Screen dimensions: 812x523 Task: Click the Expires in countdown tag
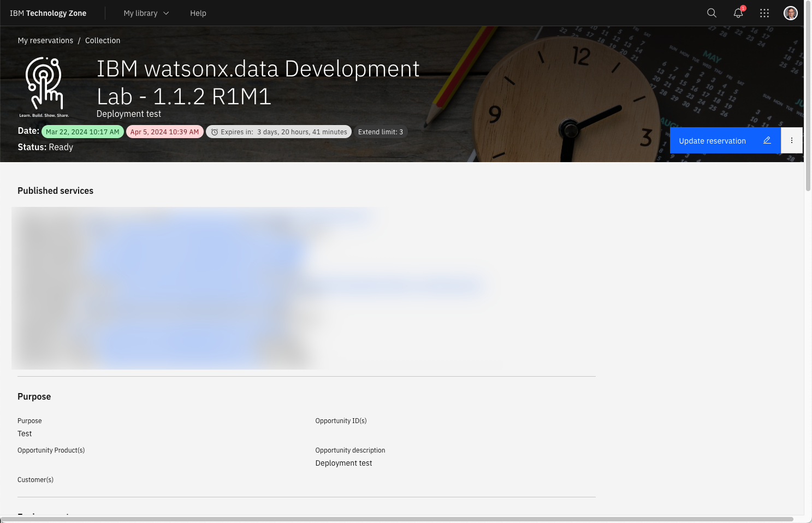tap(278, 132)
